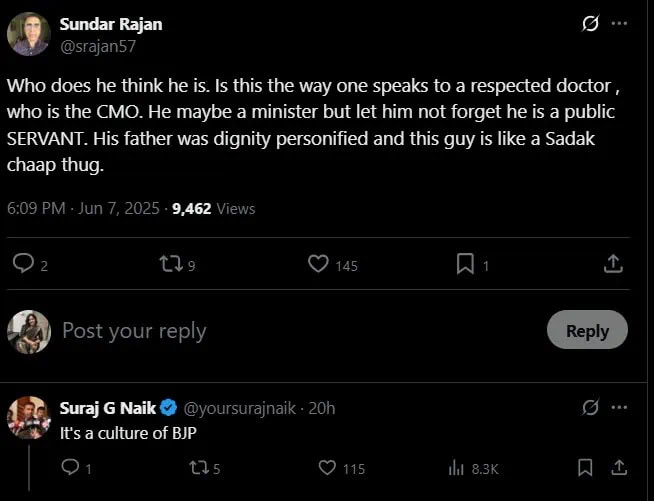Open Grok icon on Sundar Rajan's post
The width and height of the screenshot is (654, 501).
coord(590,23)
